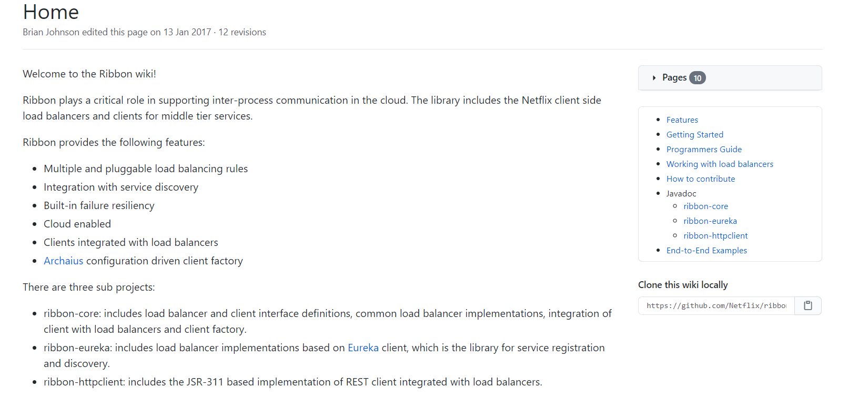
Task: Follow the Archaius link in features list
Action: point(64,261)
